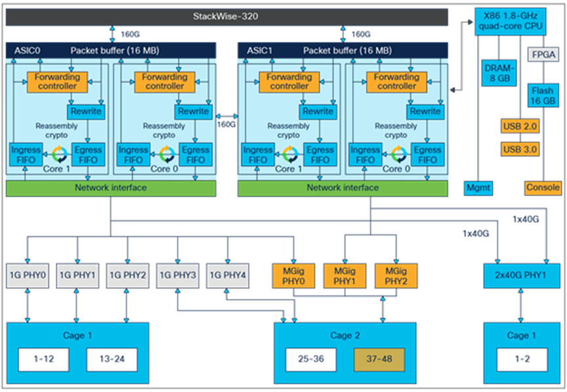Click the 160G label between ASIC0 and ASIC1
The height and width of the screenshot is (392, 567).
226,125
